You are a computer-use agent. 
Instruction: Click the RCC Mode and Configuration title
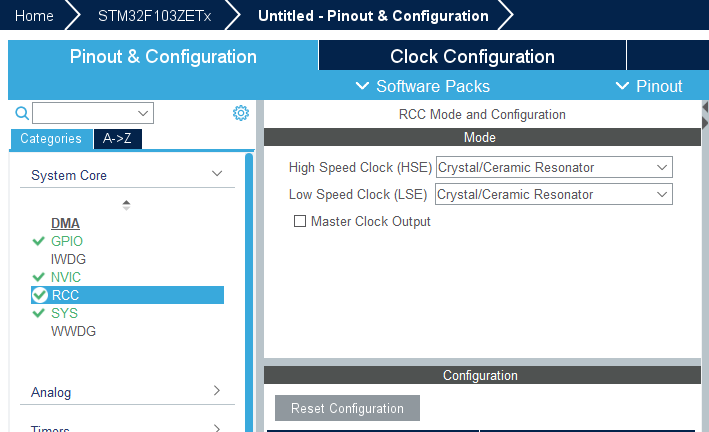[x=482, y=114]
